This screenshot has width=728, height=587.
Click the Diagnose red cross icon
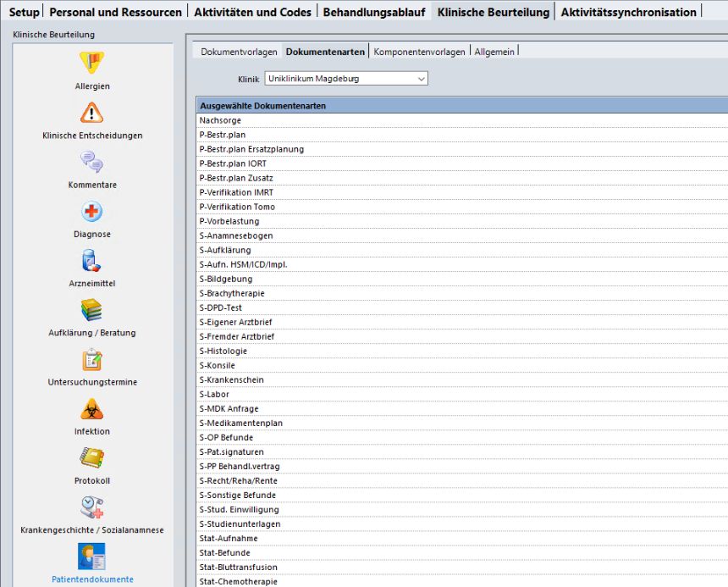(x=91, y=212)
